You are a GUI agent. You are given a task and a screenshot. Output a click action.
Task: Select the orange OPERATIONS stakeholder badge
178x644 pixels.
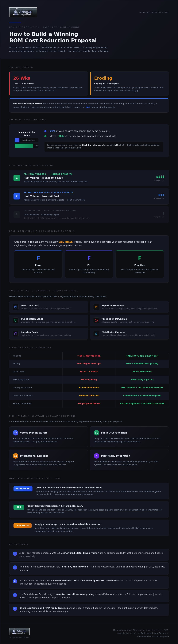click(x=23, y=525)
